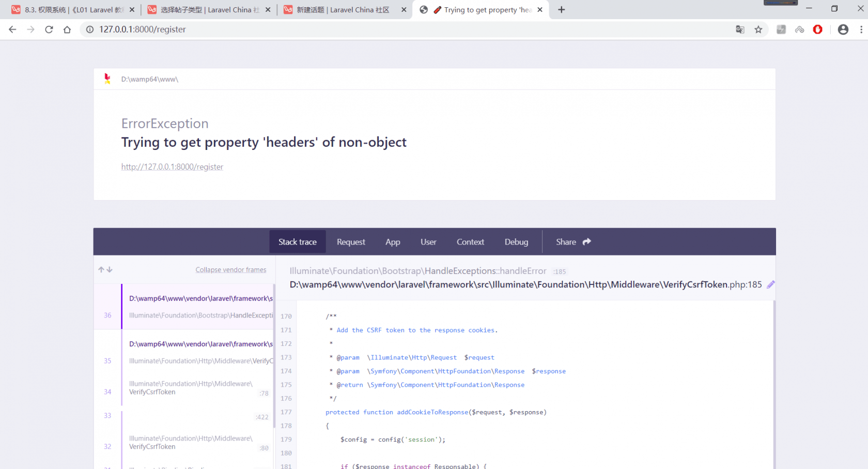The width and height of the screenshot is (868, 469).
Task: Click the http://127.0.0.1:8000/register link
Action: coord(172,167)
